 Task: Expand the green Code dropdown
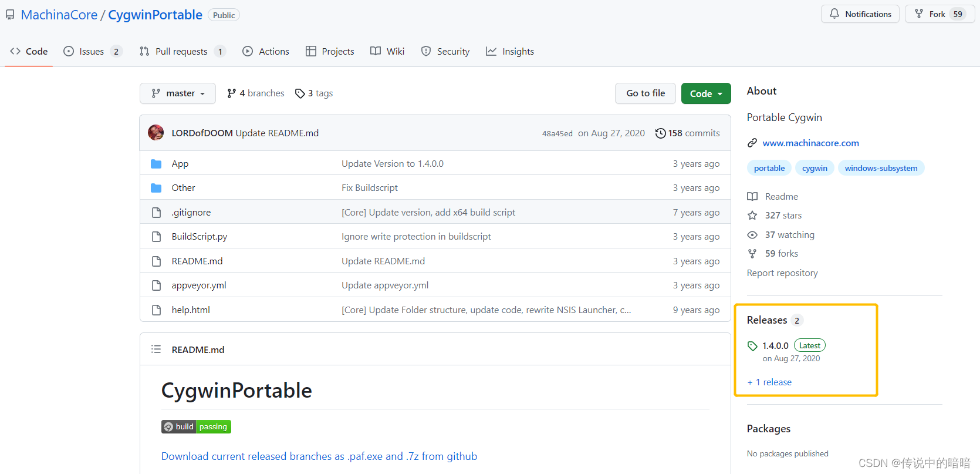pyautogui.click(x=706, y=93)
